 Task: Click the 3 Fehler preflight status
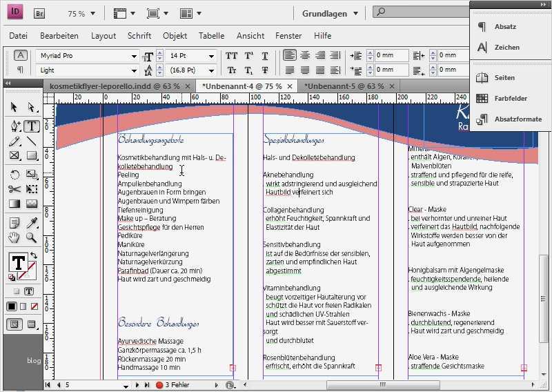click(x=173, y=385)
